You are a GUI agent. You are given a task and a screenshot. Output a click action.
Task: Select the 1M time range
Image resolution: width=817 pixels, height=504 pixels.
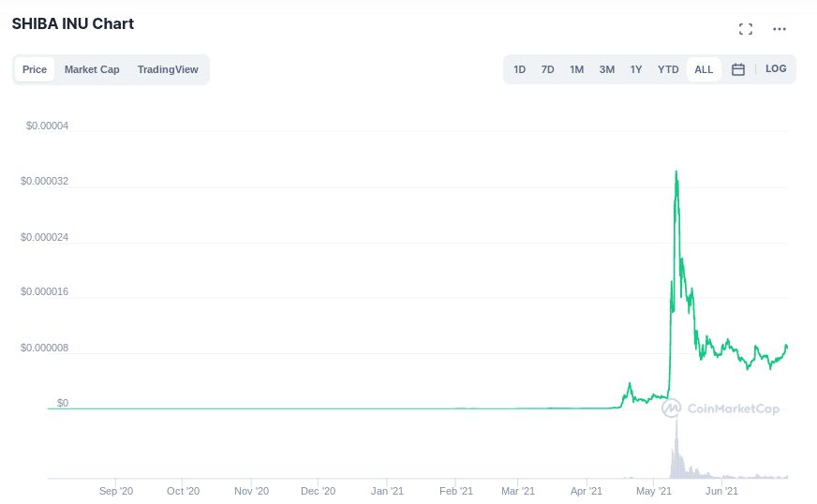coord(577,69)
